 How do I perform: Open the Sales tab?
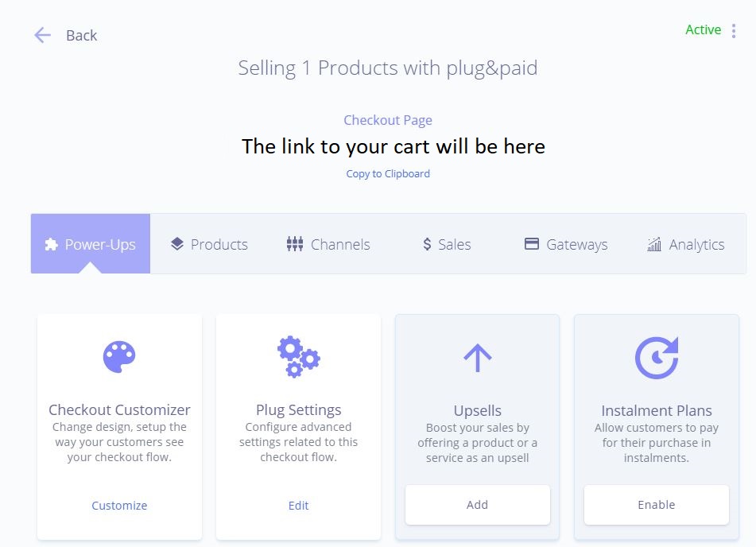447,244
